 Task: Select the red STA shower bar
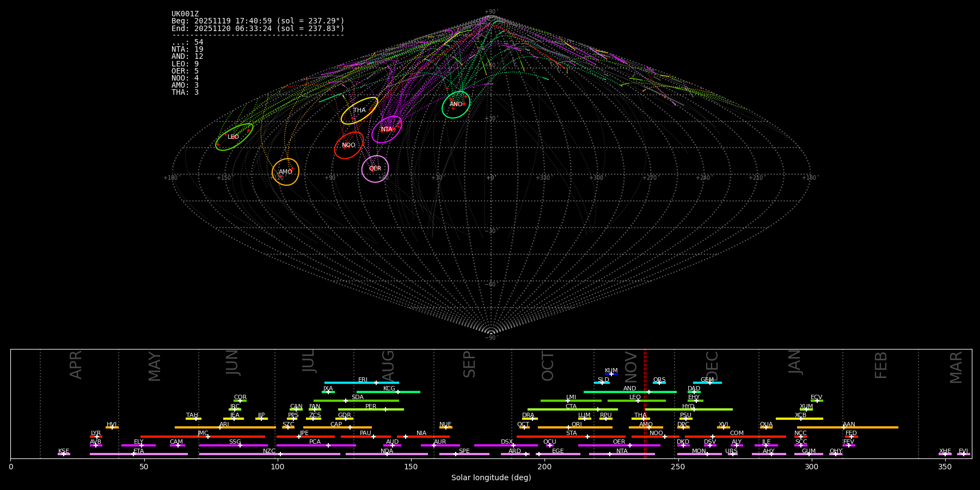(571, 437)
